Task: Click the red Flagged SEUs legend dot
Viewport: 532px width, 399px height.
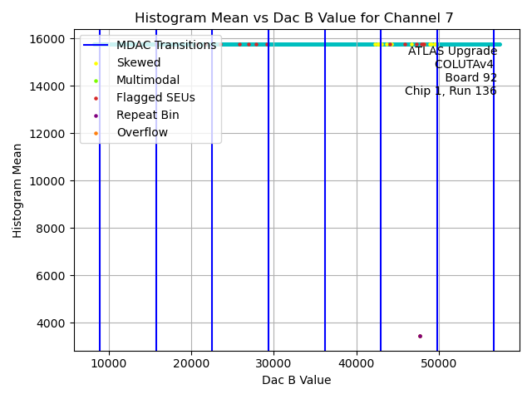Action: pyautogui.click(x=96, y=98)
